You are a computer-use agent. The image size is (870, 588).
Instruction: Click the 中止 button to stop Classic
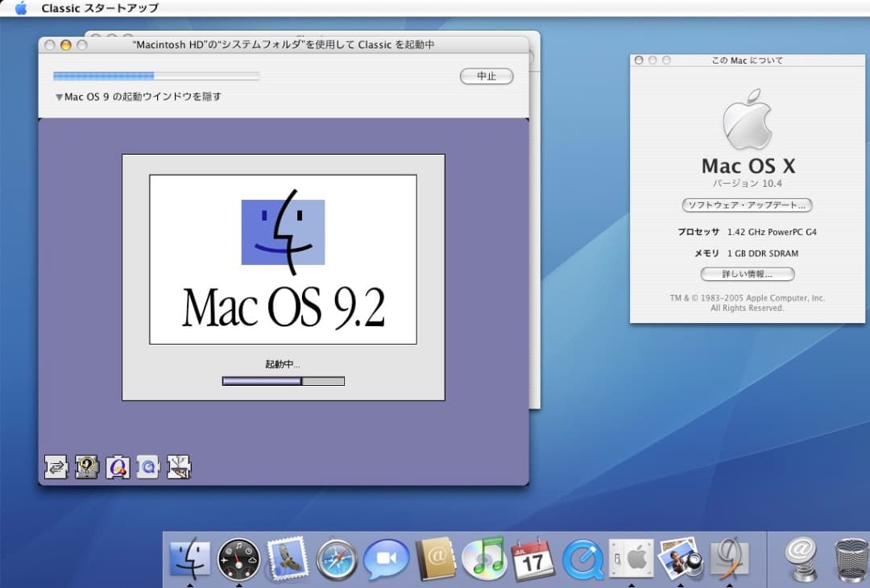point(487,76)
